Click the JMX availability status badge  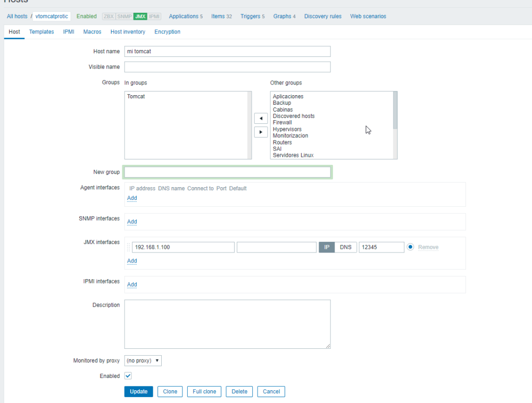[x=140, y=16]
